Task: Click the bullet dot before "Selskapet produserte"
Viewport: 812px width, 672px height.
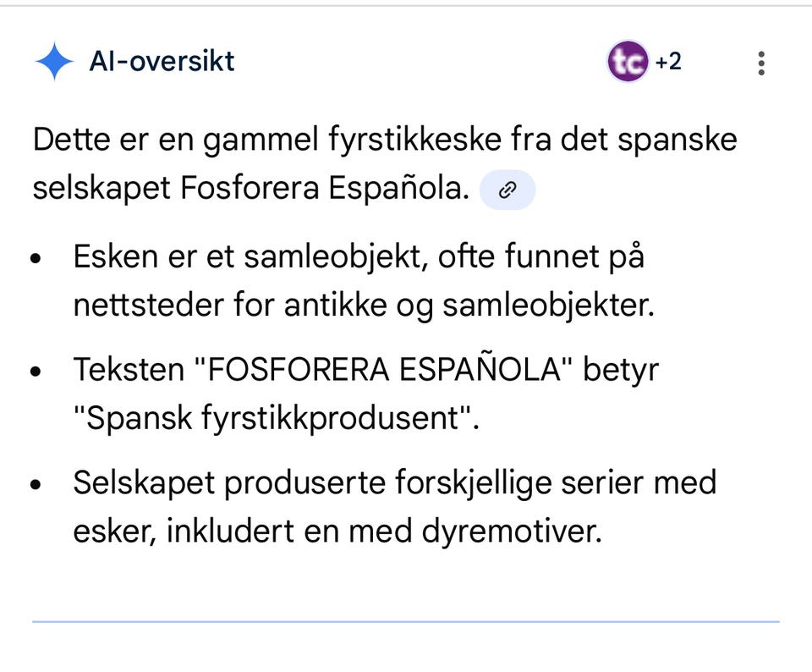Action: tap(36, 484)
